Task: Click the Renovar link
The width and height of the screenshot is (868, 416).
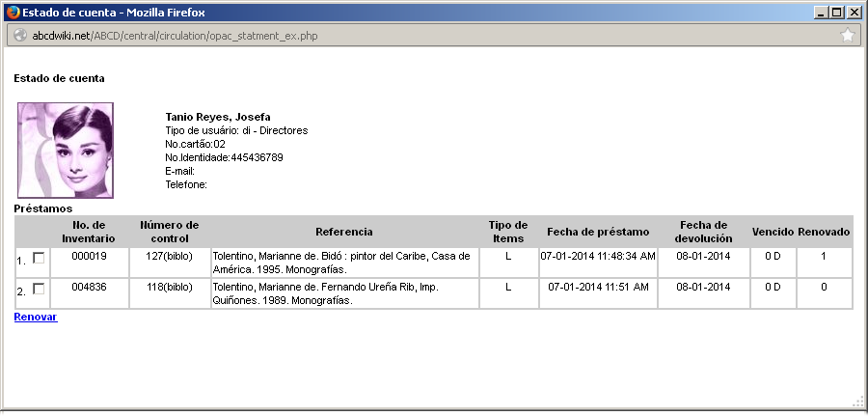Action: (x=36, y=317)
